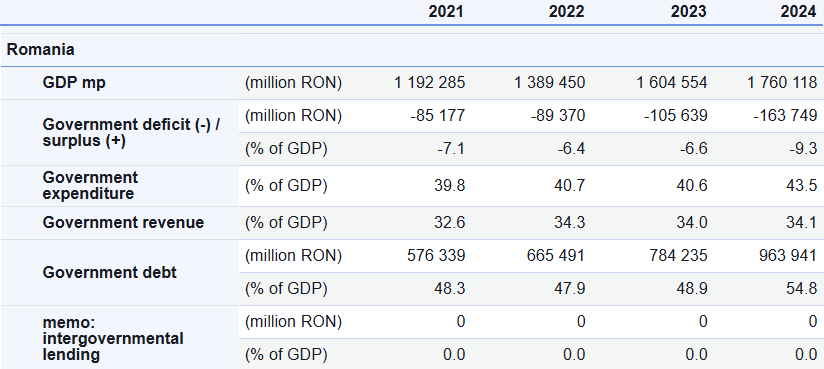Screen dimensions: 824x369
Task: Click Government expenditure row label
Action: (90, 186)
